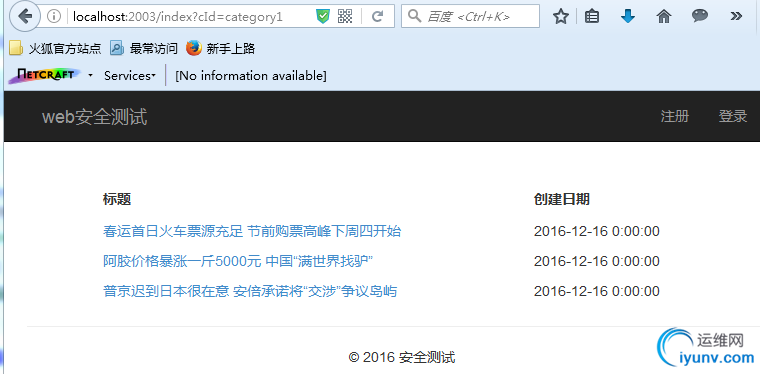The image size is (760, 374).
Task: Select the date beside the 阿胶 article
Action: click(x=597, y=261)
